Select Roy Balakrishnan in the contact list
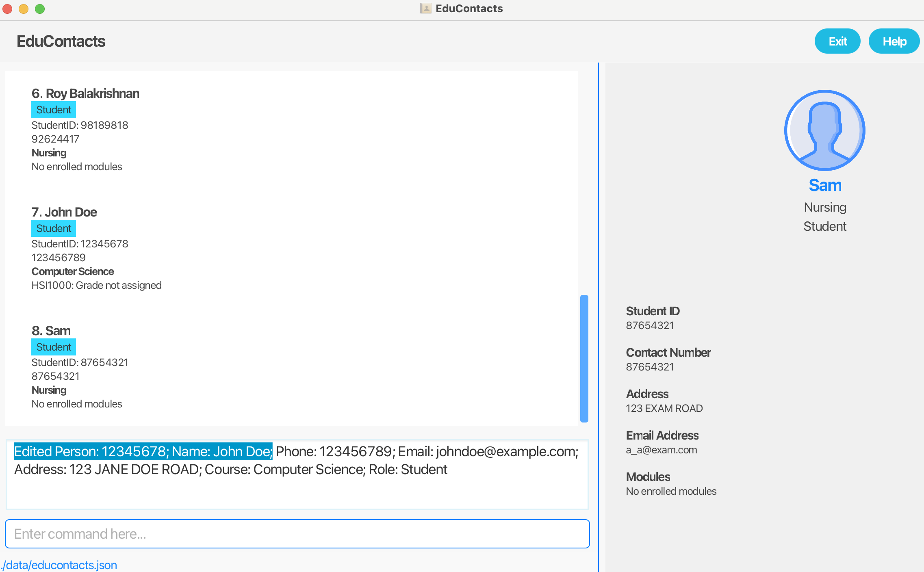The width and height of the screenshot is (924, 572). (x=85, y=93)
